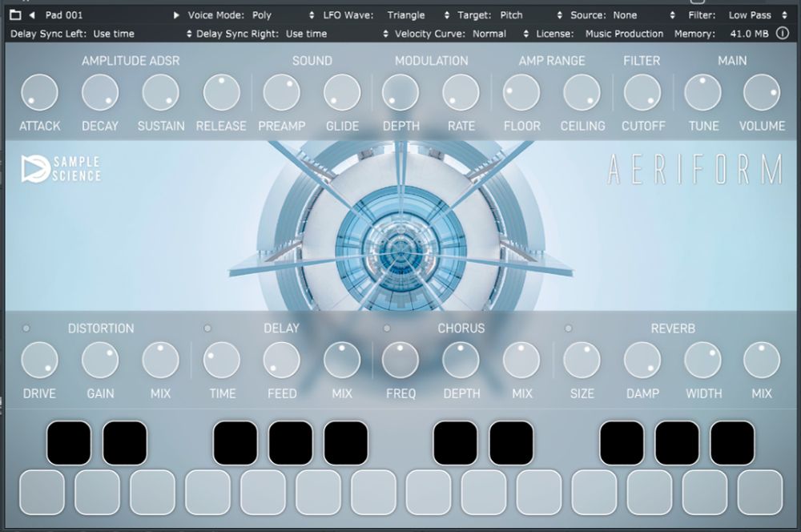801x532 pixels.
Task: Click the Modulation Depth knob
Action: (400, 92)
